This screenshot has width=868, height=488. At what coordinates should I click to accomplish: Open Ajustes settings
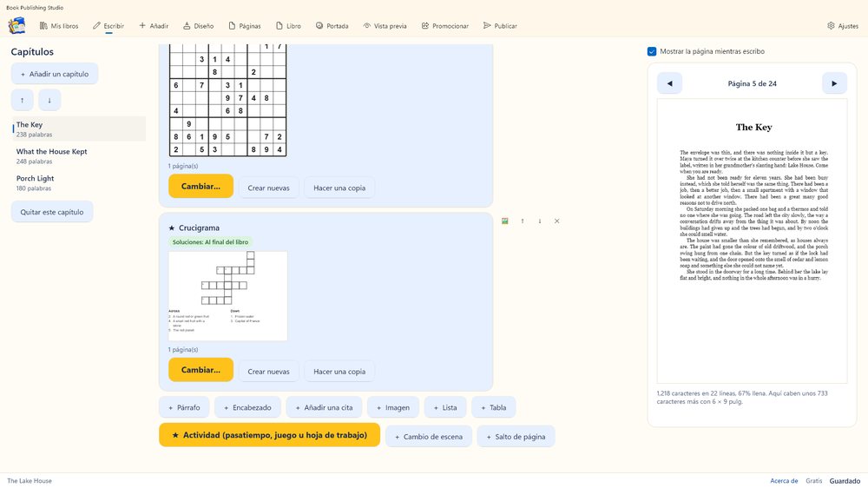click(x=843, y=26)
